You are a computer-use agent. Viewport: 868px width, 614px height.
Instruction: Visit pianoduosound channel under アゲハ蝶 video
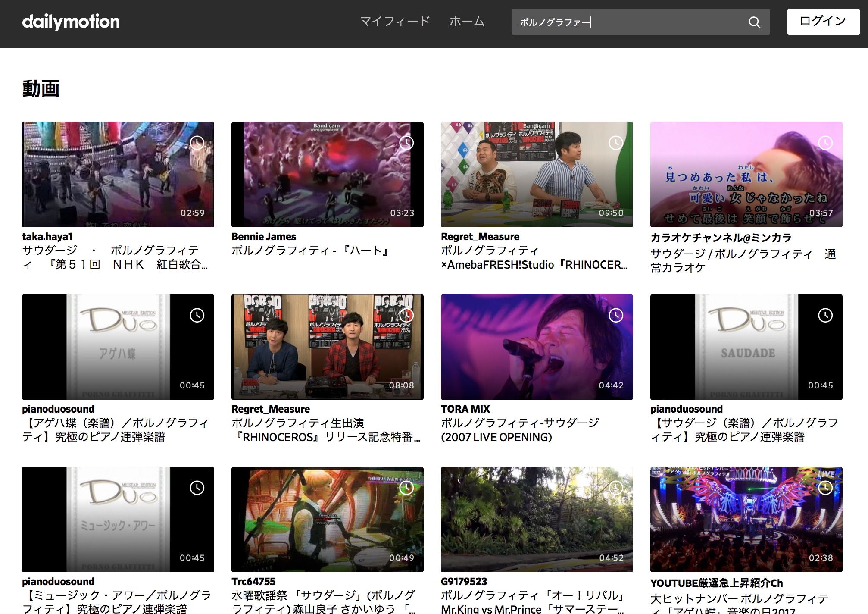coord(58,409)
